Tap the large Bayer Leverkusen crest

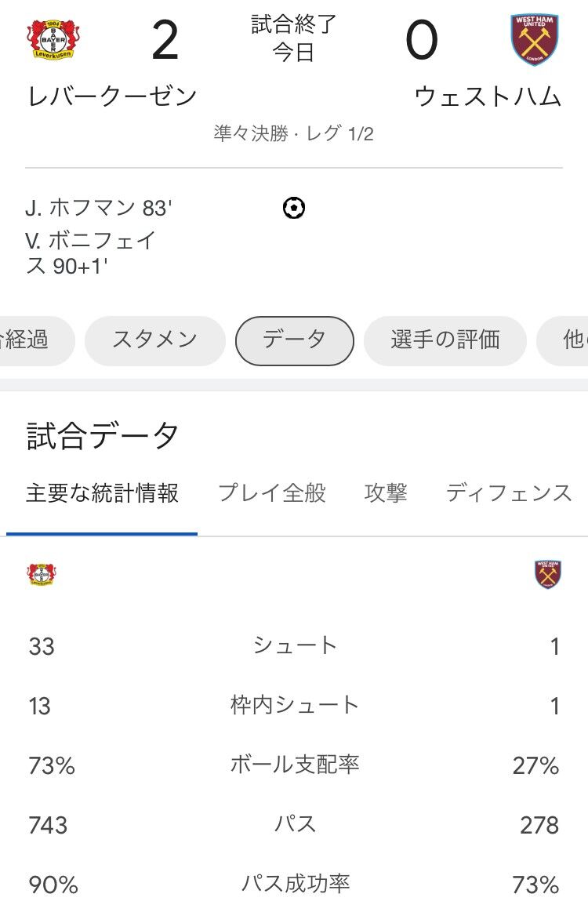(53, 39)
